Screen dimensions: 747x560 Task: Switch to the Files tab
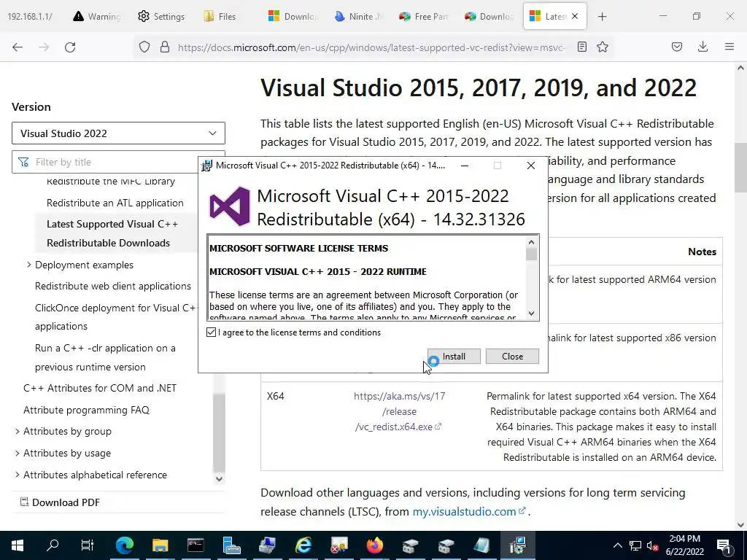(x=226, y=17)
